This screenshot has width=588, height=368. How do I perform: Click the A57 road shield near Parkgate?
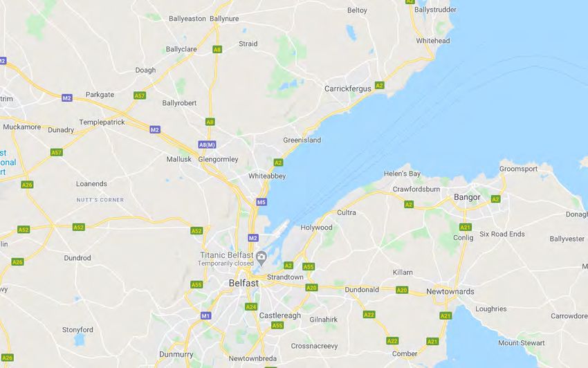point(140,95)
